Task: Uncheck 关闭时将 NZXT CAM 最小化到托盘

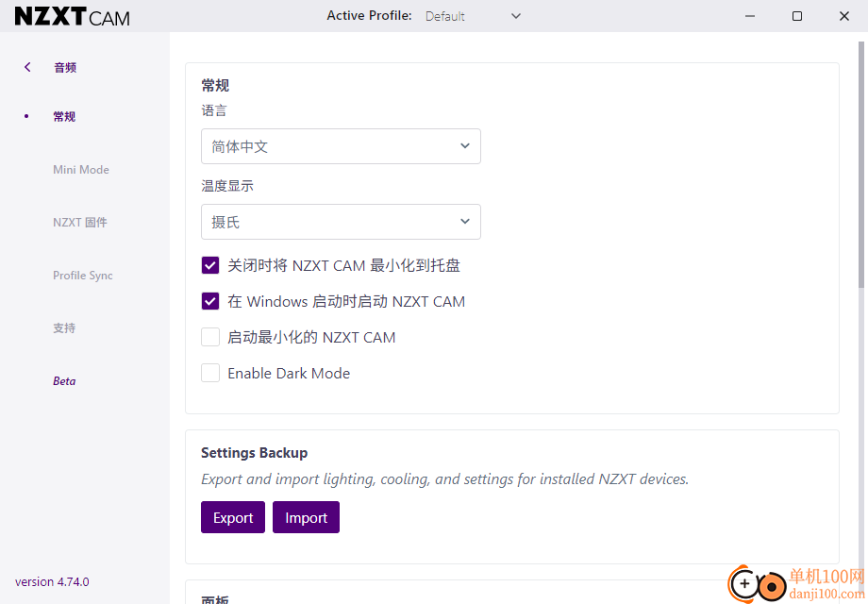Action: pos(210,265)
